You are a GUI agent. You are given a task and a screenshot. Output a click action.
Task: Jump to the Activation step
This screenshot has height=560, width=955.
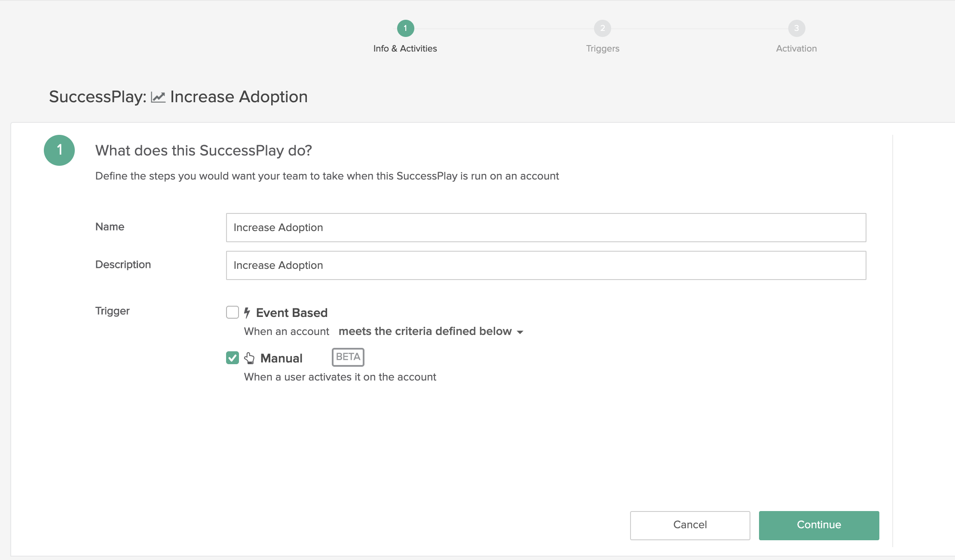(x=796, y=49)
